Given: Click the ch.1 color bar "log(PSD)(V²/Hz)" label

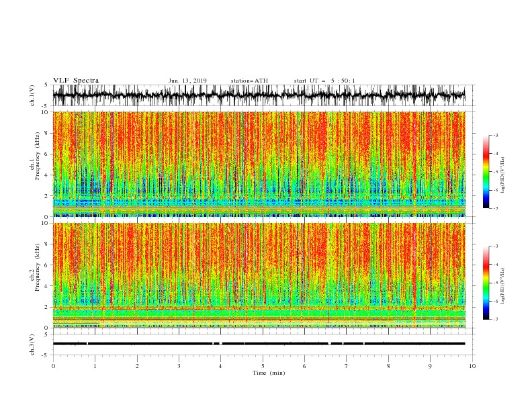Looking at the screenshot, I should tap(503, 175).
